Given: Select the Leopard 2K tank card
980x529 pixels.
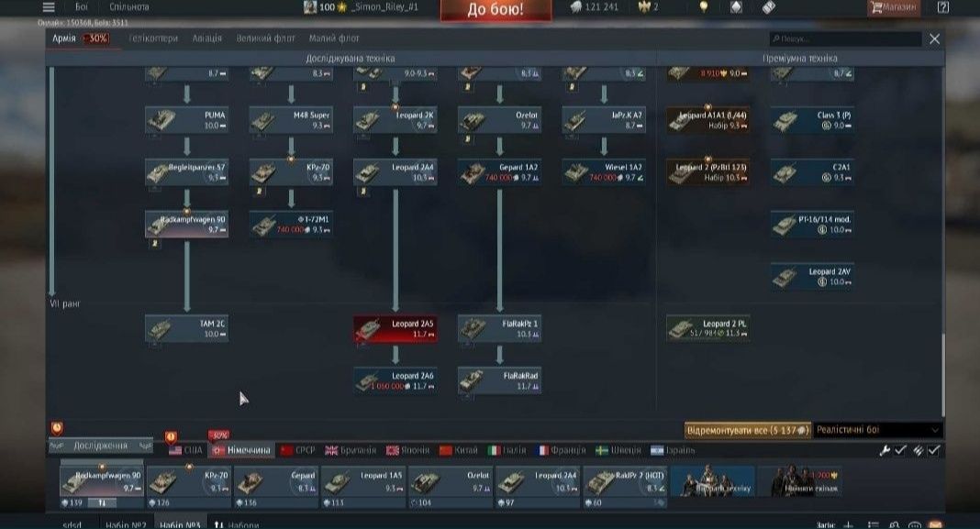Looking at the screenshot, I should coord(395,120).
